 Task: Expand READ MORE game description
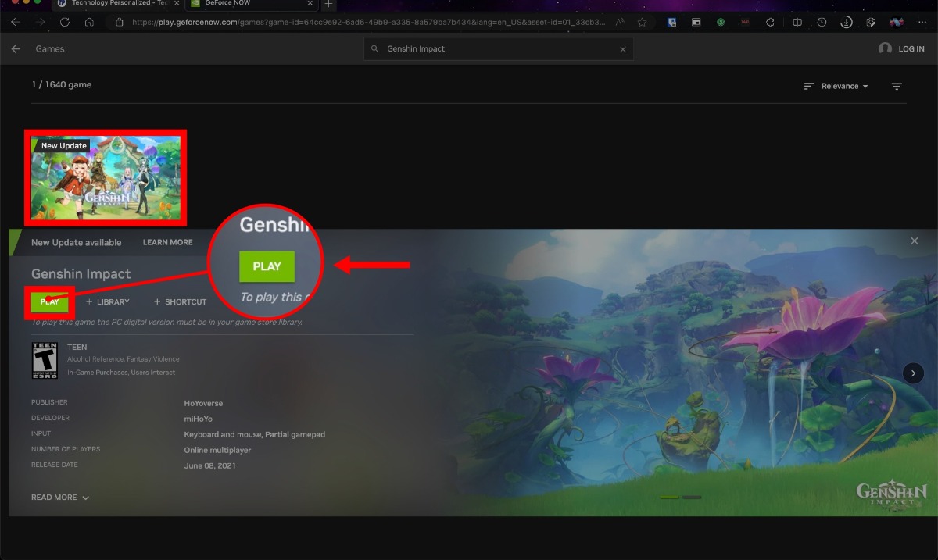pos(60,498)
